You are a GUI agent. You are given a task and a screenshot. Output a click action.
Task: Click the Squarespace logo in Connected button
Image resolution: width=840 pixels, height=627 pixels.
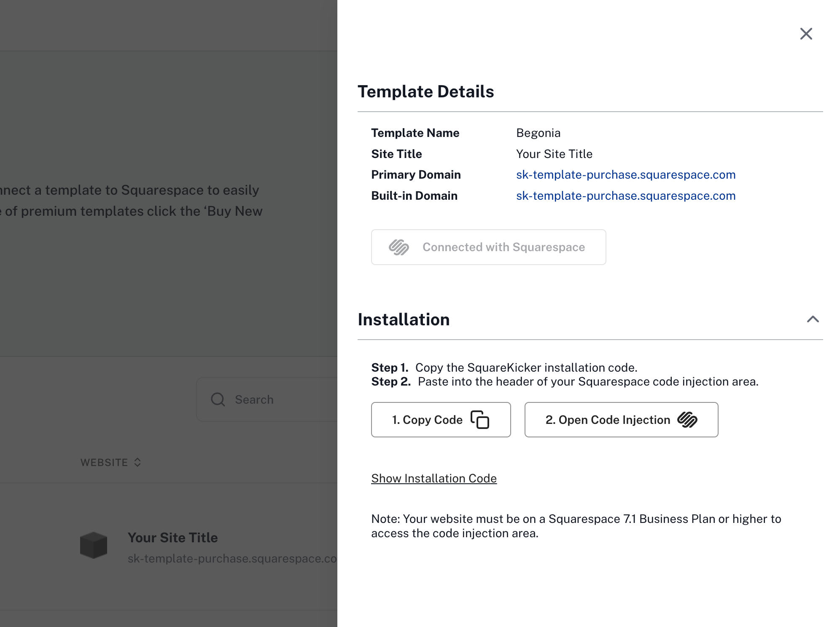(x=398, y=247)
